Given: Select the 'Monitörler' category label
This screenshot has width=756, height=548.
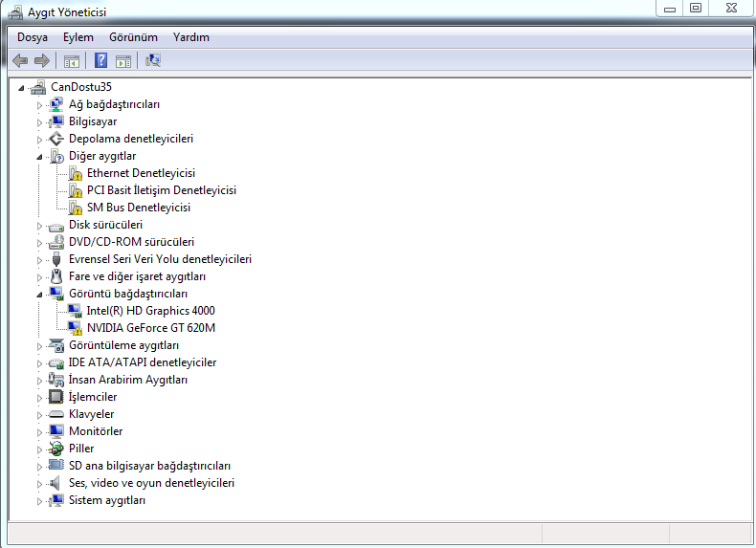Looking at the screenshot, I should coord(96,431).
